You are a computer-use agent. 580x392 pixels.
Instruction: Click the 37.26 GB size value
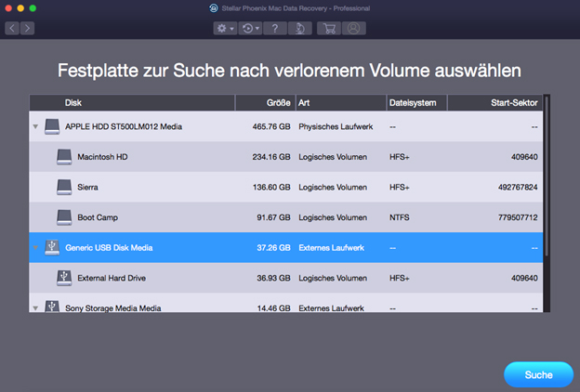point(273,248)
